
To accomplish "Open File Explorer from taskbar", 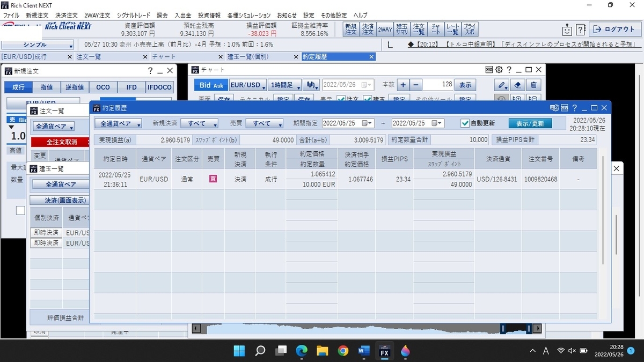I will (322, 351).
